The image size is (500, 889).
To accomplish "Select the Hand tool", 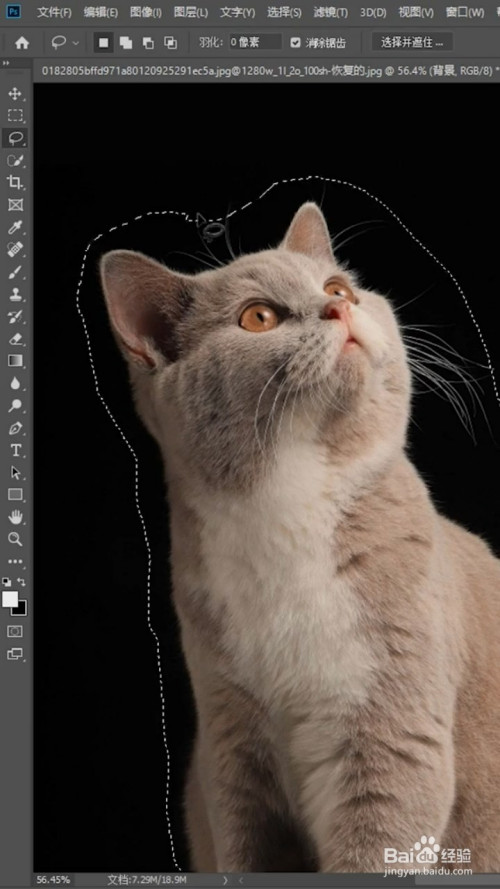I will click(x=15, y=517).
